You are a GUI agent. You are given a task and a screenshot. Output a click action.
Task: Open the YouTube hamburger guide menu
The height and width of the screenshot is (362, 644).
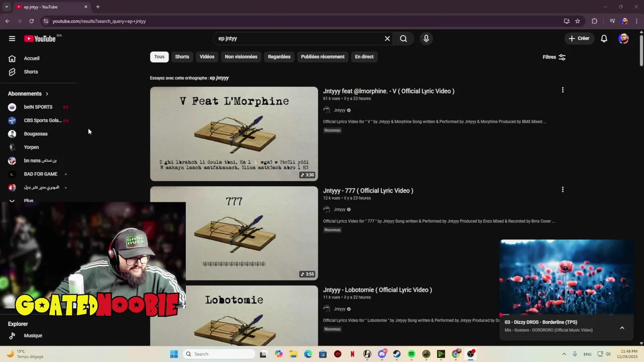[12, 39]
